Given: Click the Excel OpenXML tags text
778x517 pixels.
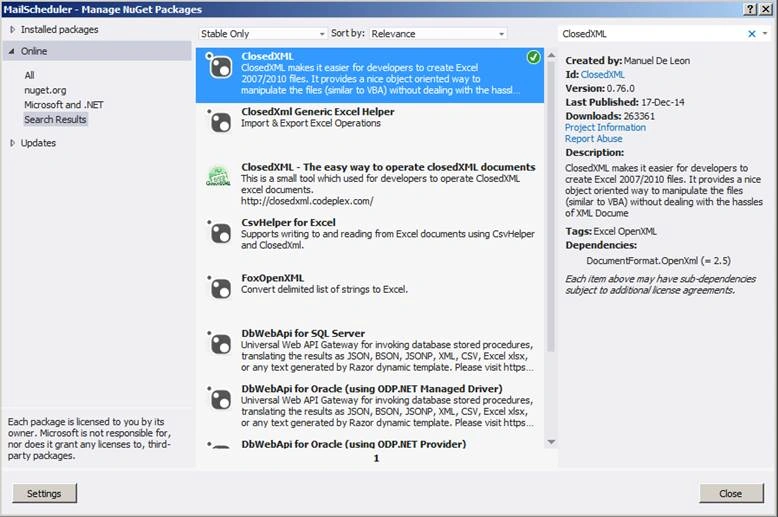Looking at the screenshot, I should click(625, 231).
